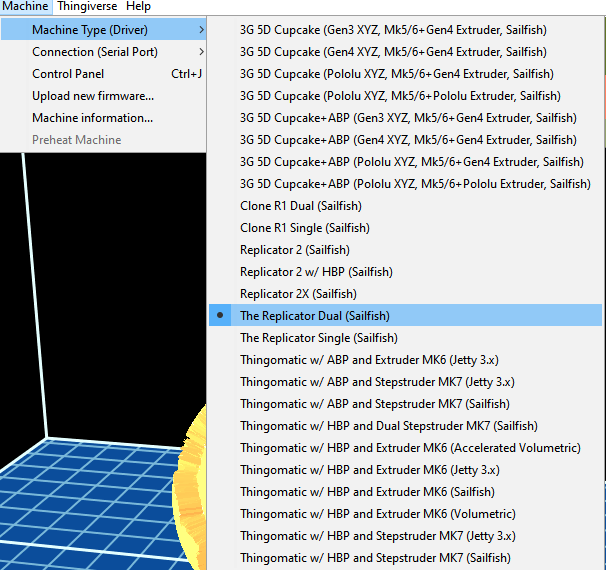
Task: Choose Clone R1 Single (Sailfish)
Action: coord(405,228)
